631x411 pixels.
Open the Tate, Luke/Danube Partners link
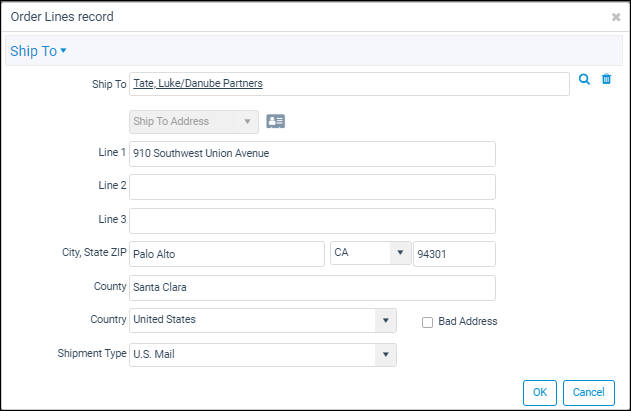198,83
